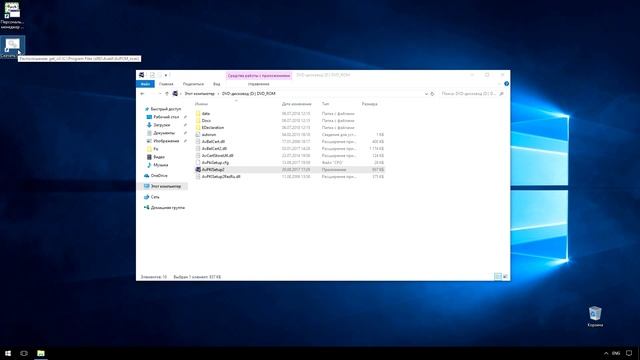The width and height of the screenshot is (640, 360).
Task: Click the Приложение type cell of AvPKISetup2
Action: (x=334, y=169)
